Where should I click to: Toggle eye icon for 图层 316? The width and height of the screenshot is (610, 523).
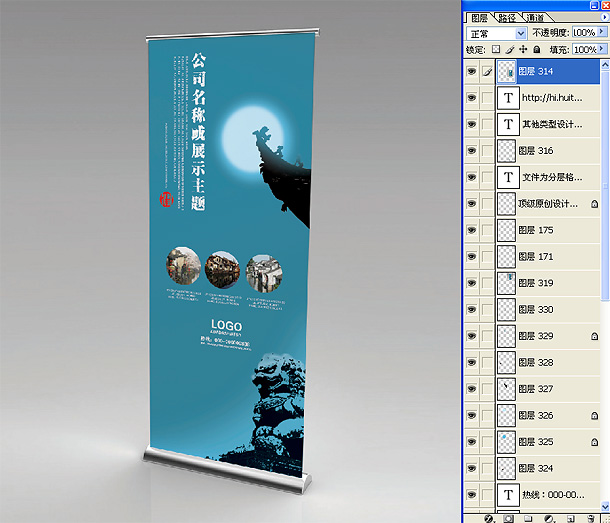[472, 151]
